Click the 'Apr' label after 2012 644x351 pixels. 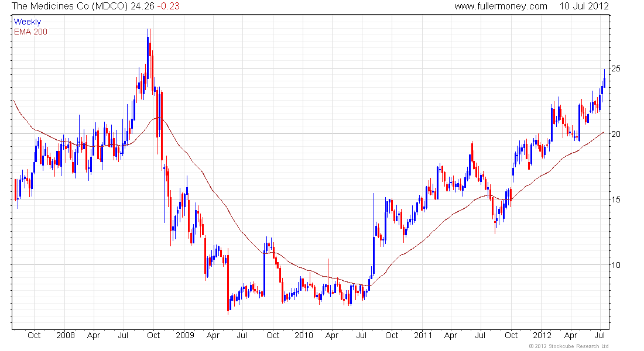(571, 335)
